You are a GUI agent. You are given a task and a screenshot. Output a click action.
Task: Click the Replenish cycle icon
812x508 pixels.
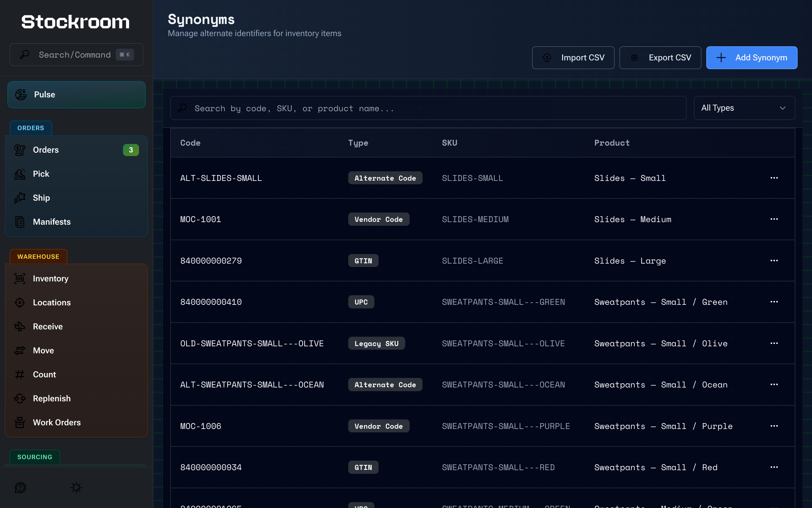[20, 398]
